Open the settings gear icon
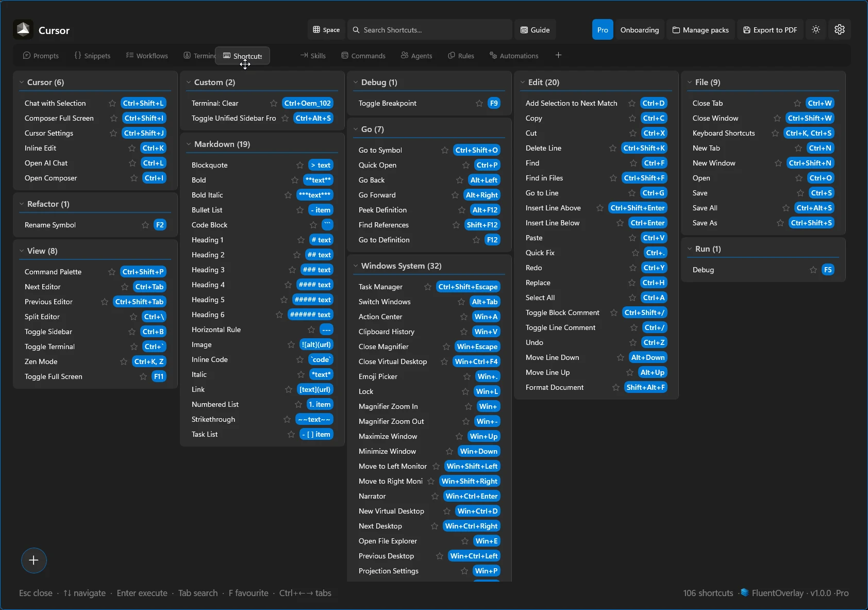 [x=840, y=29]
